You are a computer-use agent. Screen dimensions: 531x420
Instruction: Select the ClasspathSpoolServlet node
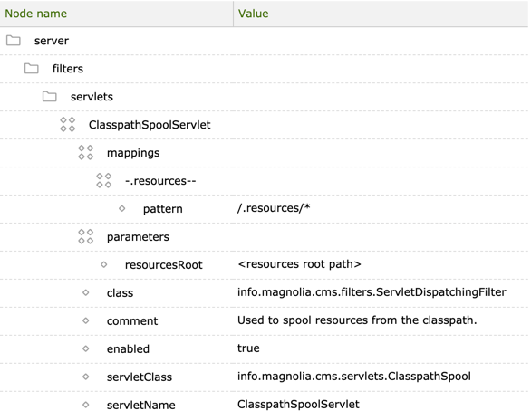pyautogui.click(x=150, y=125)
